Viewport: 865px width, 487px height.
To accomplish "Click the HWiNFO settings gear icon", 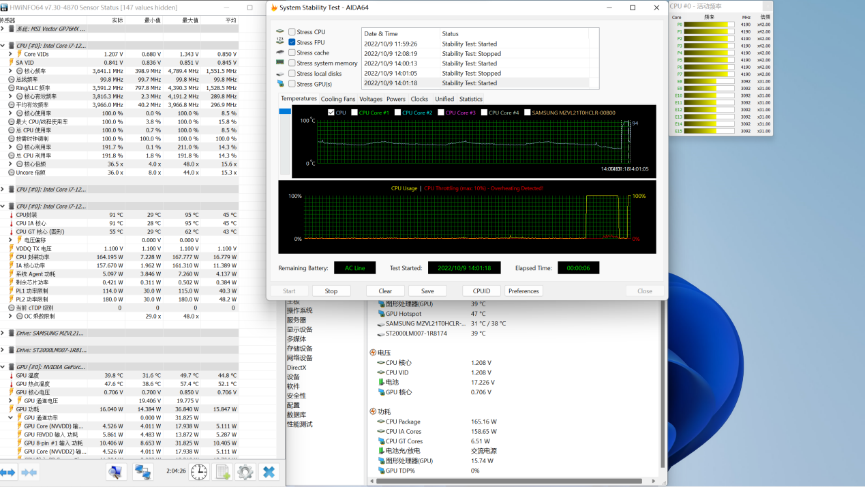I will tap(245, 472).
